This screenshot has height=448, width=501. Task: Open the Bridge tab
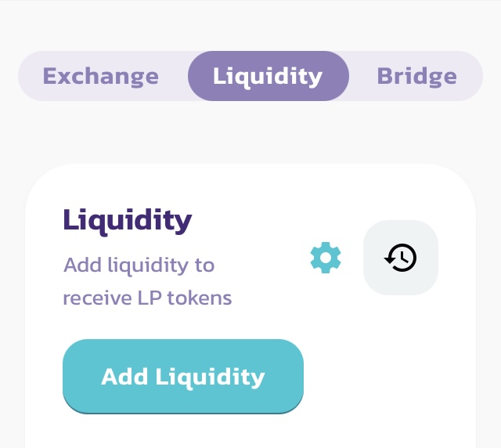(416, 76)
